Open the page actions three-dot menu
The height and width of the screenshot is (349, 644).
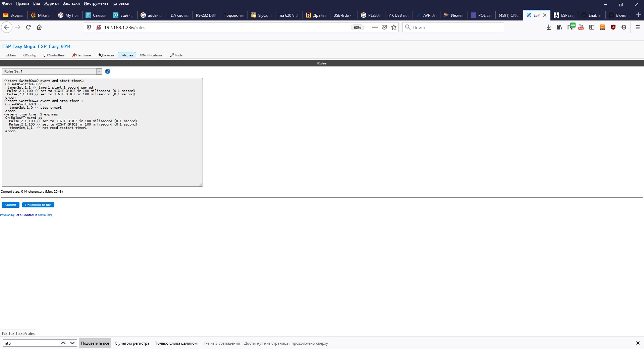pyautogui.click(x=375, y=28)
